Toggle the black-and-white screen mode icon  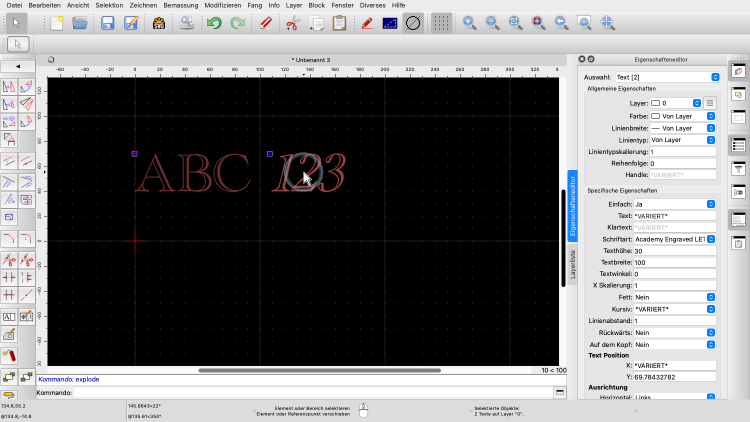(x=390, y=22)
